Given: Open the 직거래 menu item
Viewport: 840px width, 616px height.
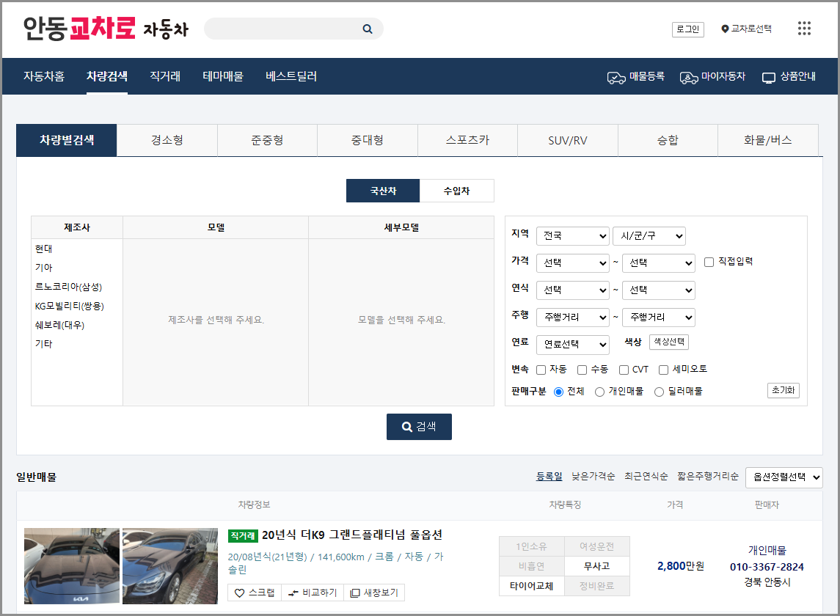Looking at the screenshot, I should tap(164, 76).
